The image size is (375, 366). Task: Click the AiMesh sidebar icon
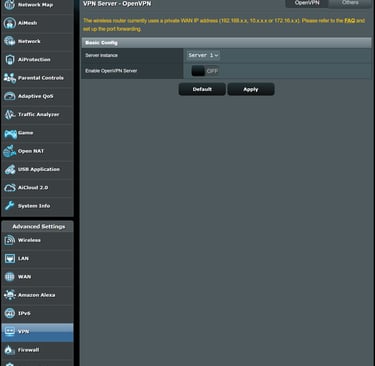(10, 23)
